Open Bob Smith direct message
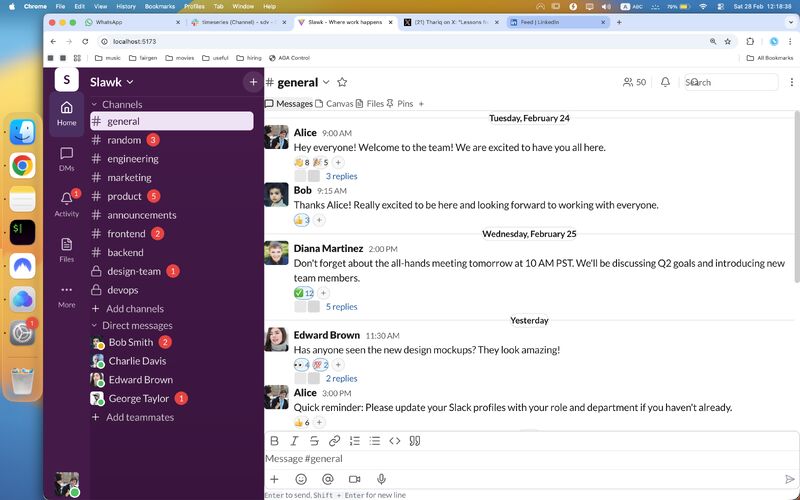The height and width of the screenshot is (500, 800). coord(172,342)
